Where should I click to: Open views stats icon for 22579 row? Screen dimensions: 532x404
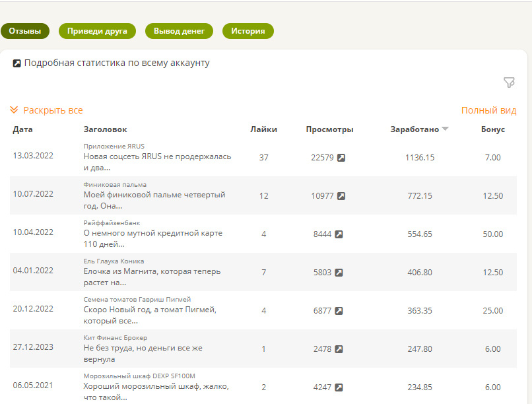(x=341, y=158)
